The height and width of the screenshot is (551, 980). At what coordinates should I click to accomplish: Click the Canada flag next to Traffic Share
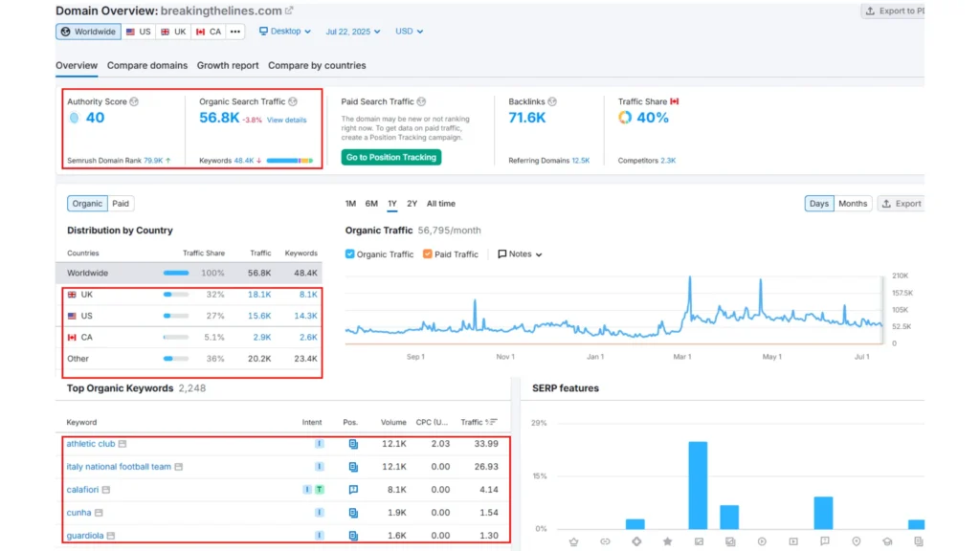pyautogui.click(x=675, y=101)
